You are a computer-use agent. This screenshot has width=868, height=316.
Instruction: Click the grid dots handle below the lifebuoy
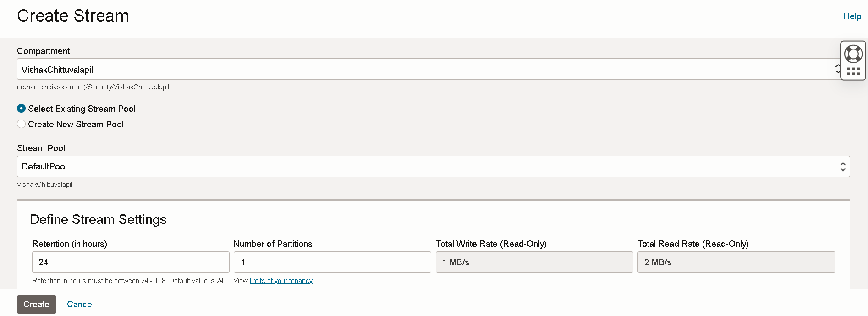tap(853, 71)
